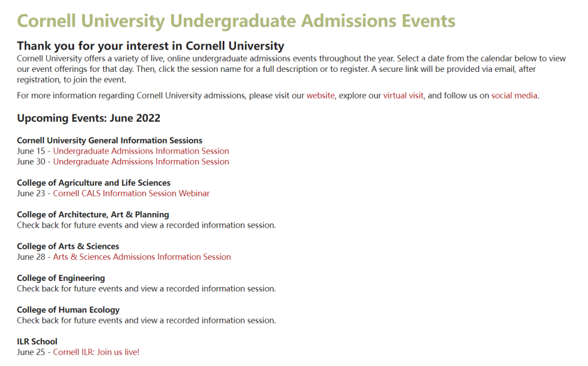Select the College of Engineering heading
This screenshot has height=366, width=588.
coord(61,278)
